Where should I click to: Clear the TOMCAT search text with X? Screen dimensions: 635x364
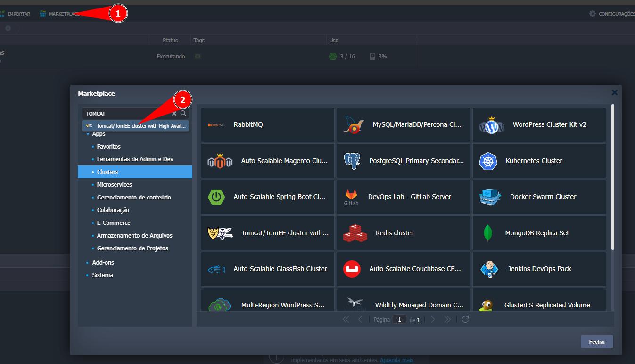click(174, 114)
